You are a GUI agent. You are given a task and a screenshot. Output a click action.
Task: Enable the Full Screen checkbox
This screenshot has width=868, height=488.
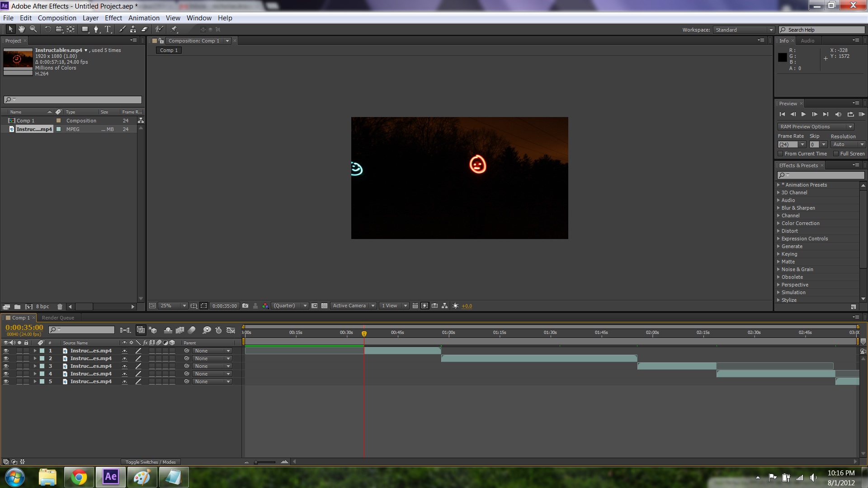836,154
